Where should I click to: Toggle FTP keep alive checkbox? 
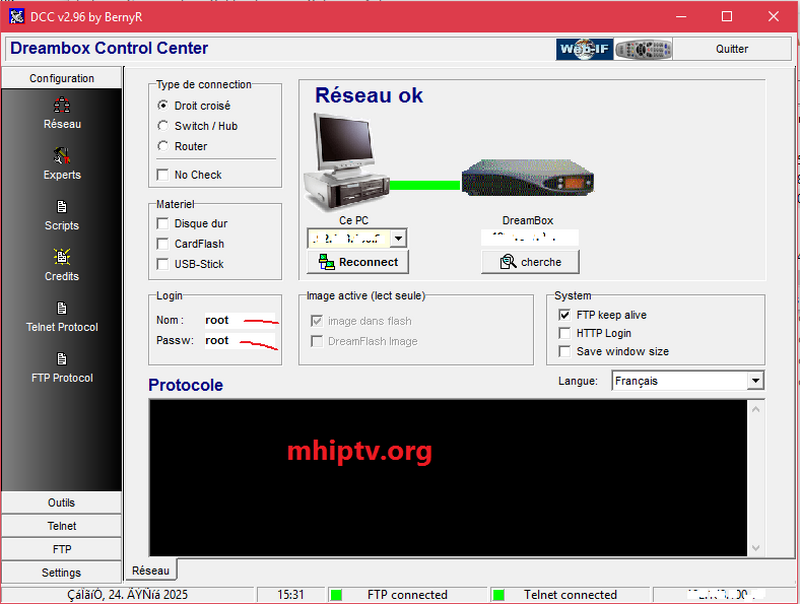click(565, 315)
